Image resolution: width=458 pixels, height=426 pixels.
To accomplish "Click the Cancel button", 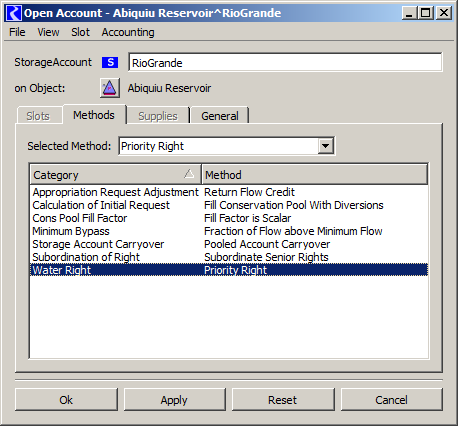I will tap(391, 399).
